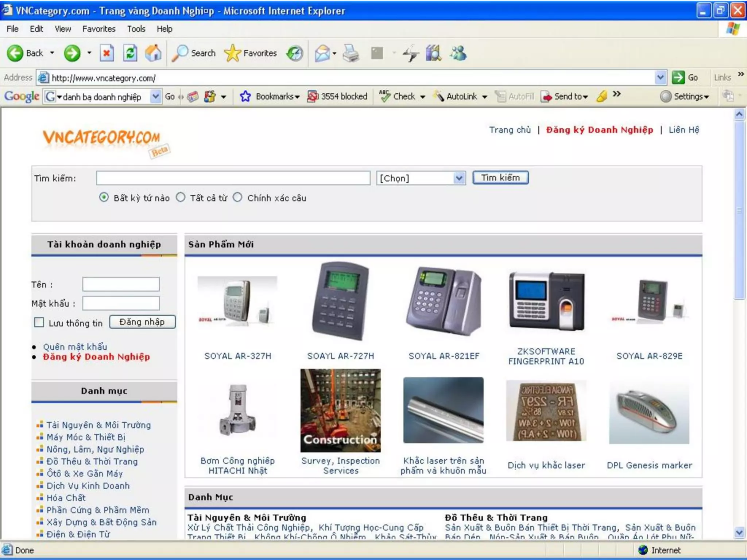Open the Tools menu
747x560 pixels.
(136, 29)
